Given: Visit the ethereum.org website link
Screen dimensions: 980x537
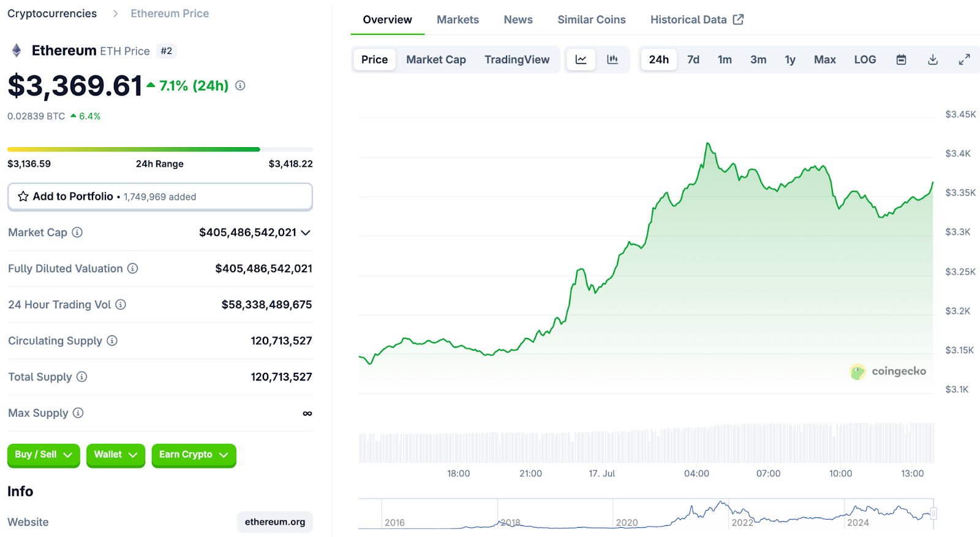Looking at the screenshot, I should pos(275,522).
